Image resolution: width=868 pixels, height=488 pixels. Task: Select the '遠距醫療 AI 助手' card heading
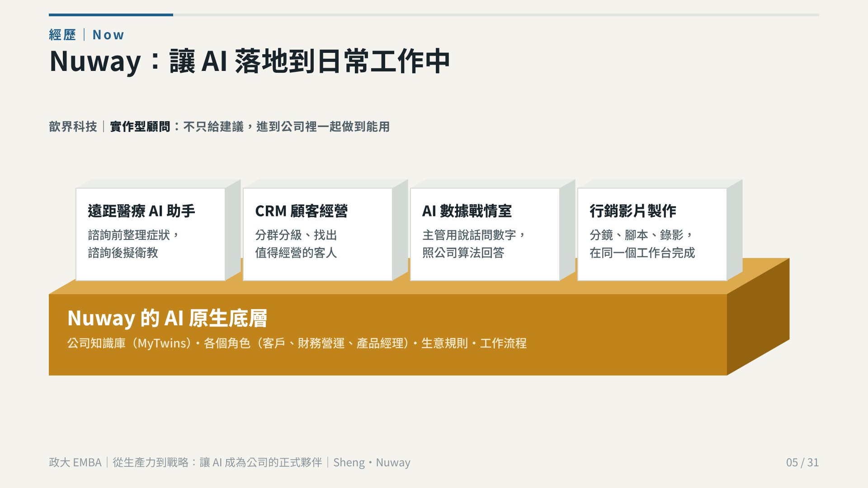coord(142,211)
